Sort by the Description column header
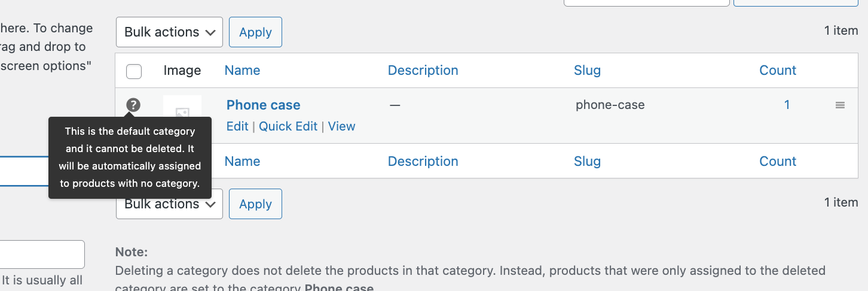This screenshot has width=868, height=291. coord(423,70)
